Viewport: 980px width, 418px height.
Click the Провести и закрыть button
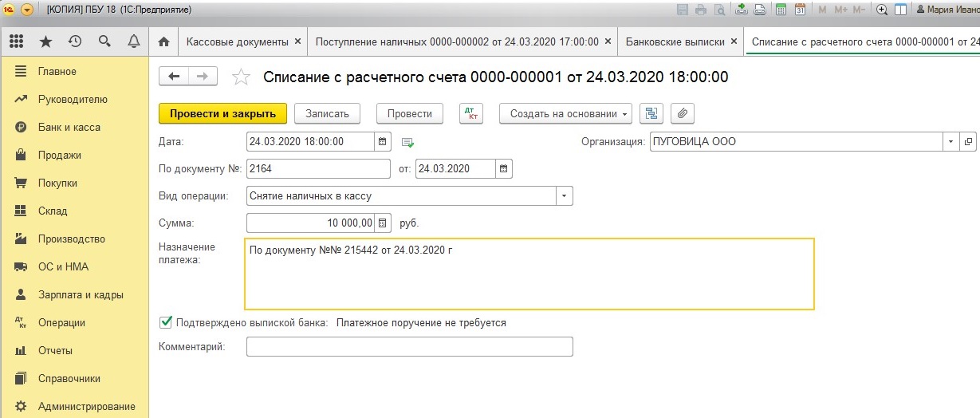223,113
